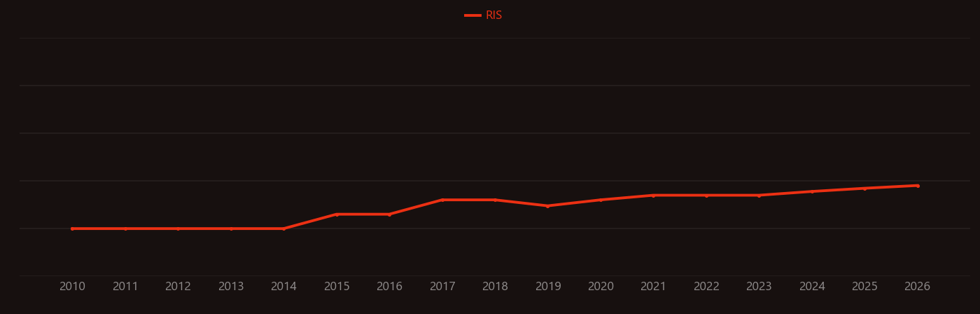
Task: Select the 2012 x-axis label
Action: click(x=178, y=287)
